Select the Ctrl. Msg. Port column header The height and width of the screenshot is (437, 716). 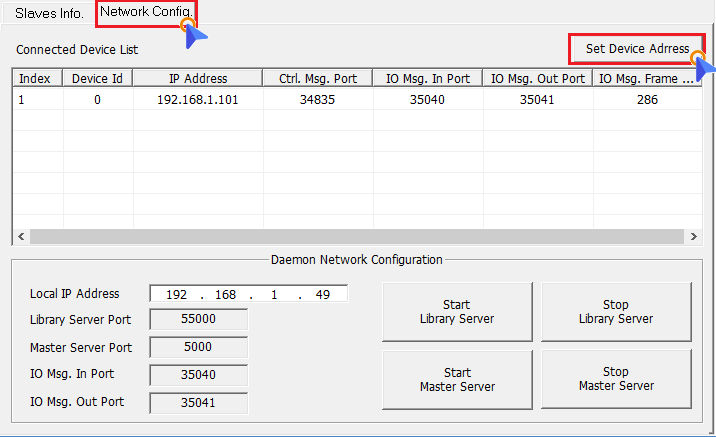(316, 78)
